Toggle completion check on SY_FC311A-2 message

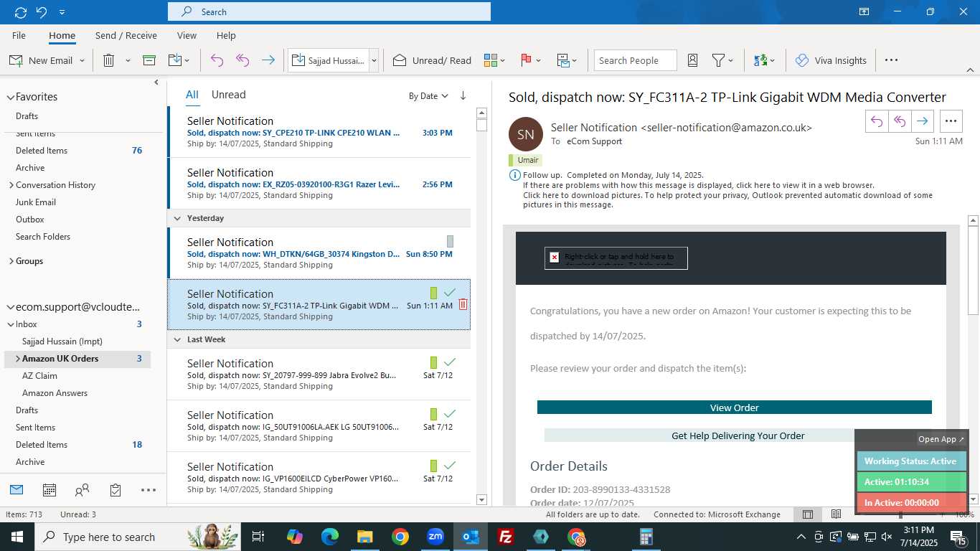(x=450, y=293)
